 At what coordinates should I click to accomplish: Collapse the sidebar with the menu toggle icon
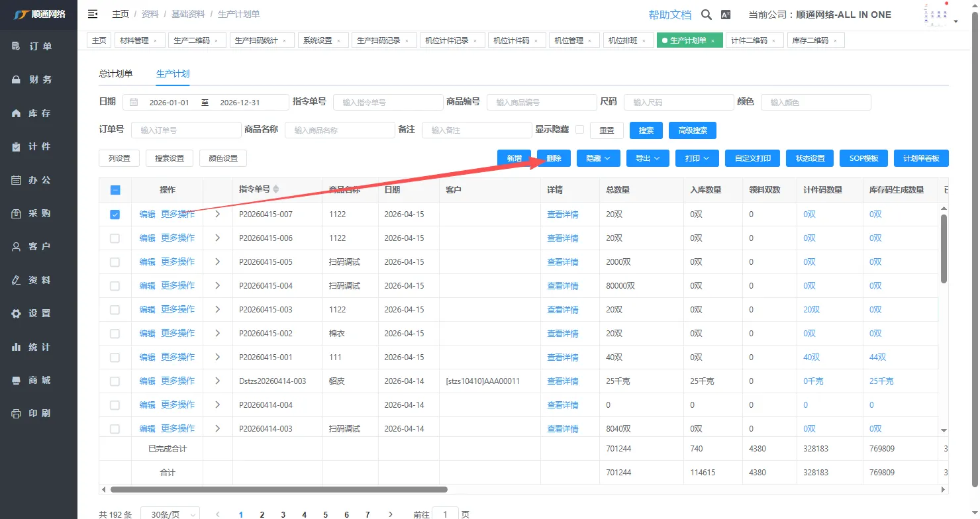93,14
